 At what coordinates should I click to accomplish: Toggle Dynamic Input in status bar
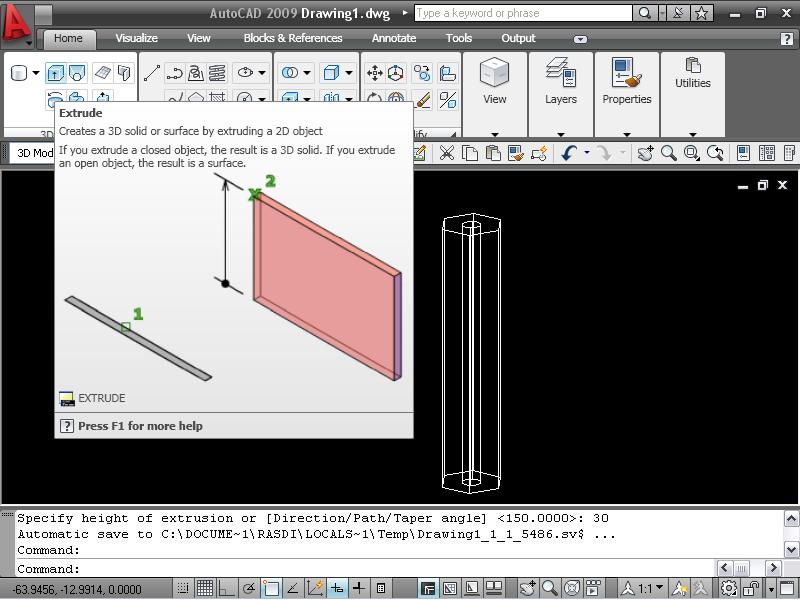pos(337,588)
